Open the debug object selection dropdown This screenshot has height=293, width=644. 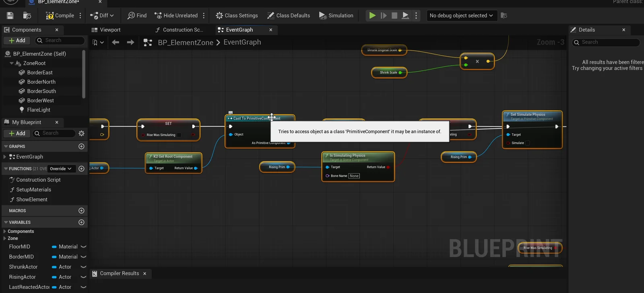coord(461,16)
